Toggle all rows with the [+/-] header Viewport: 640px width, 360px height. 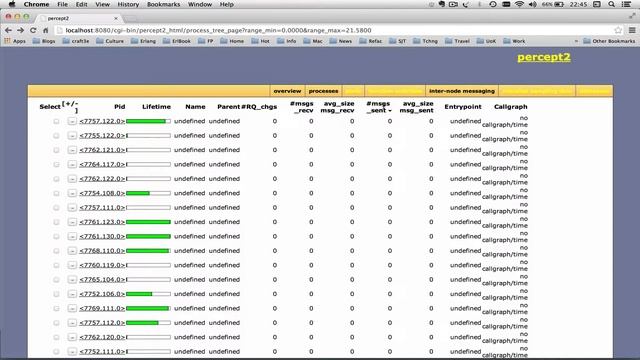[x=70, y=107]
